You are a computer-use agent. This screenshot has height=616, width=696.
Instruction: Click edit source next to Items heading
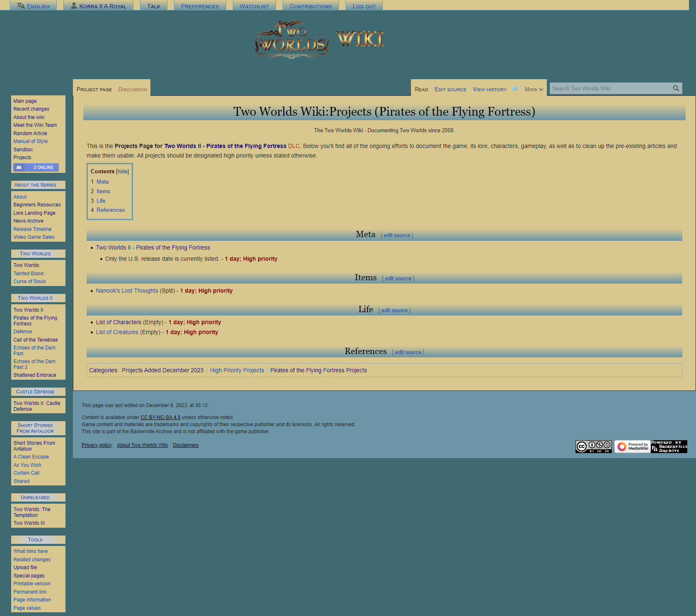[398, 279]
